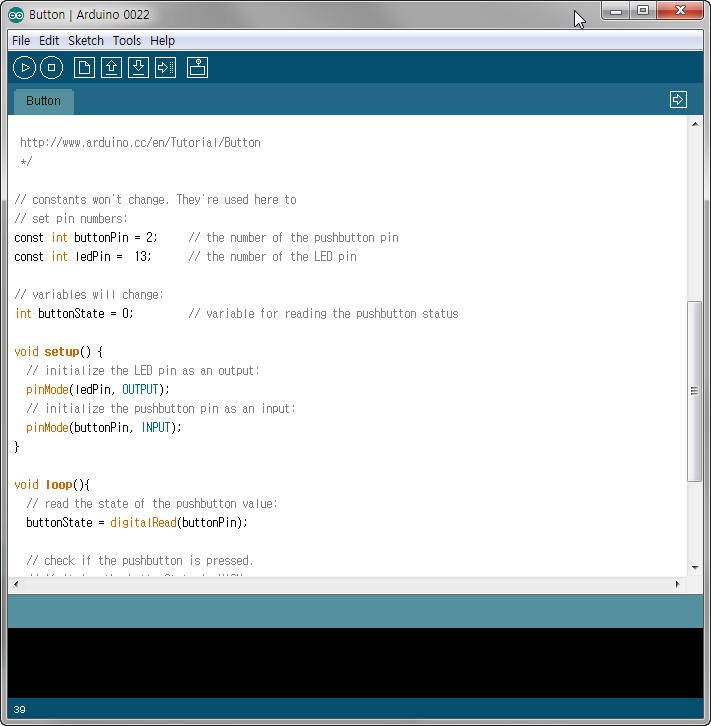This screenshot has width=711, height=726.
Task: Click the 'void loop(){' line
Action: [x=52, y=484]
